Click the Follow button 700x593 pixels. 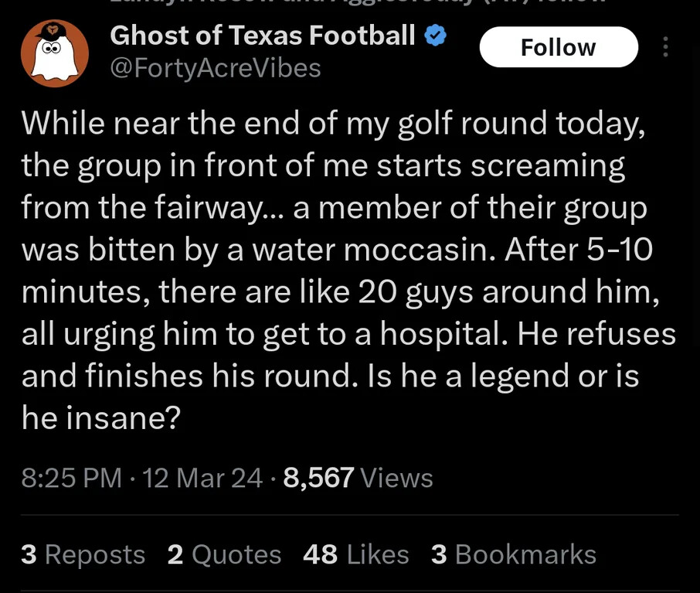pyautogui.click(x=559, y=47)
